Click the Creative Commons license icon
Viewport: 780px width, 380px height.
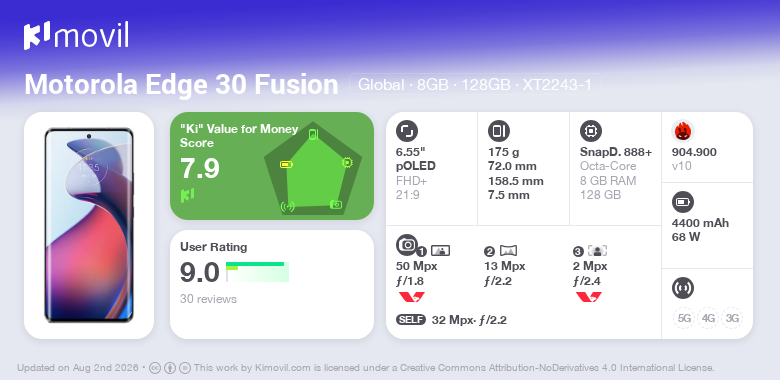click(155, 368)
